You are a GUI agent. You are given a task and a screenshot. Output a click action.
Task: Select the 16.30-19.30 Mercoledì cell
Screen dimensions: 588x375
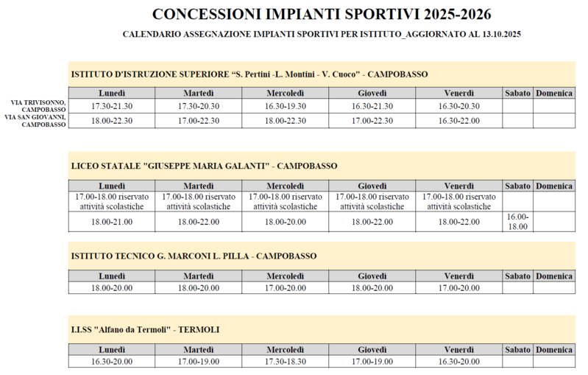coord(285,106)
